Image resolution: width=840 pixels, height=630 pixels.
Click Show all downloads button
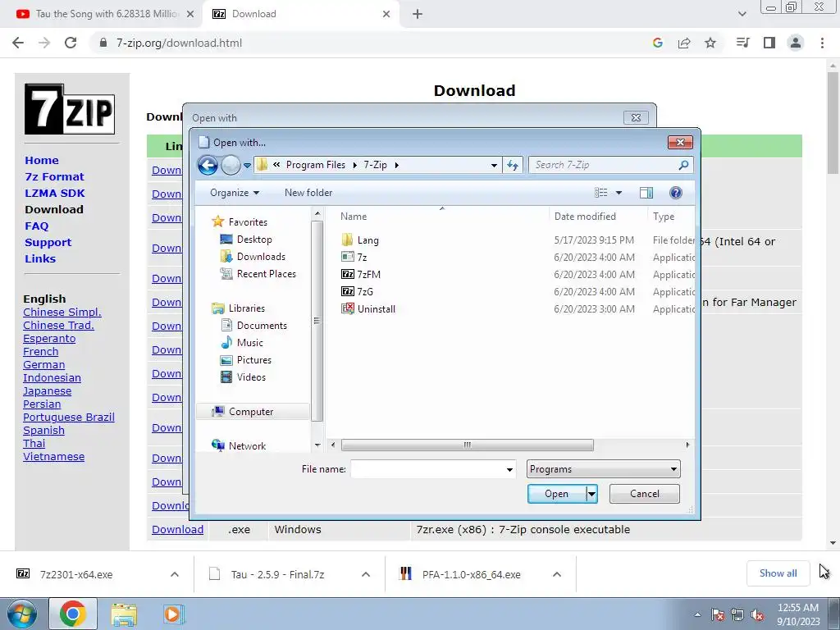tap(778, 573)
